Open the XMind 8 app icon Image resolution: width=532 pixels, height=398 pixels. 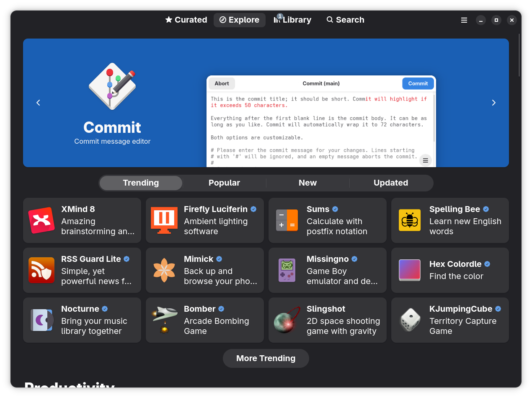click(x=41, y=220)
